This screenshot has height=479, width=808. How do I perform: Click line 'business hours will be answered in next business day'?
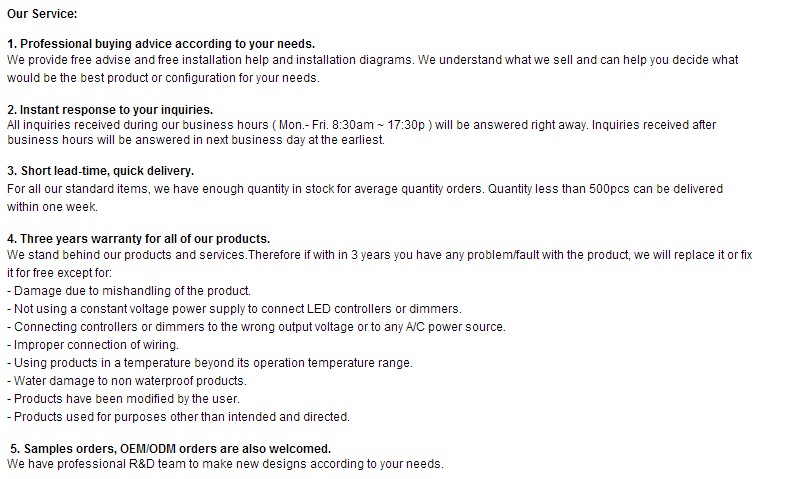[x=196, y=140]
